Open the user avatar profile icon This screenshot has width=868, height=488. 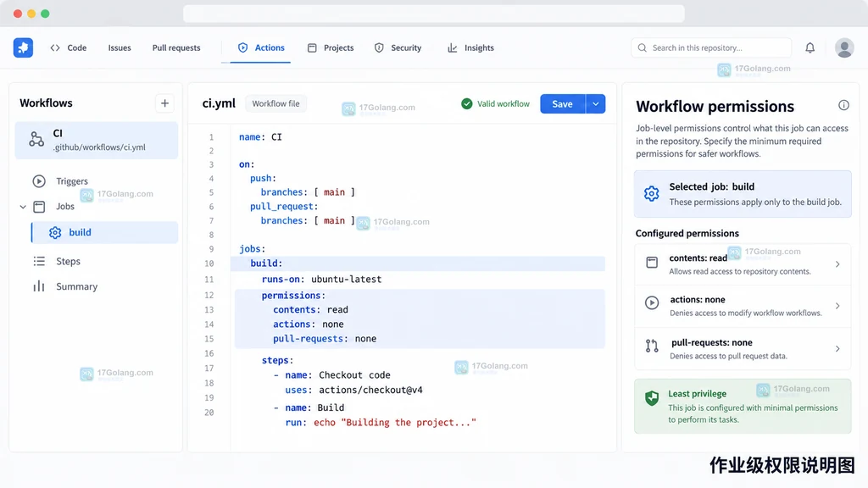pos(844,47)
